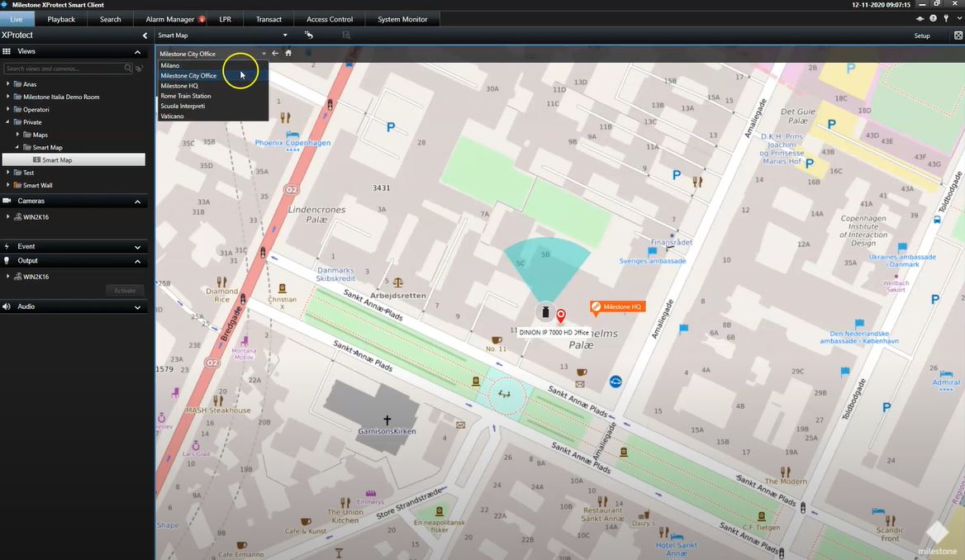
Task: Open the Alarm Manager tab
Action: coord(170,19)
